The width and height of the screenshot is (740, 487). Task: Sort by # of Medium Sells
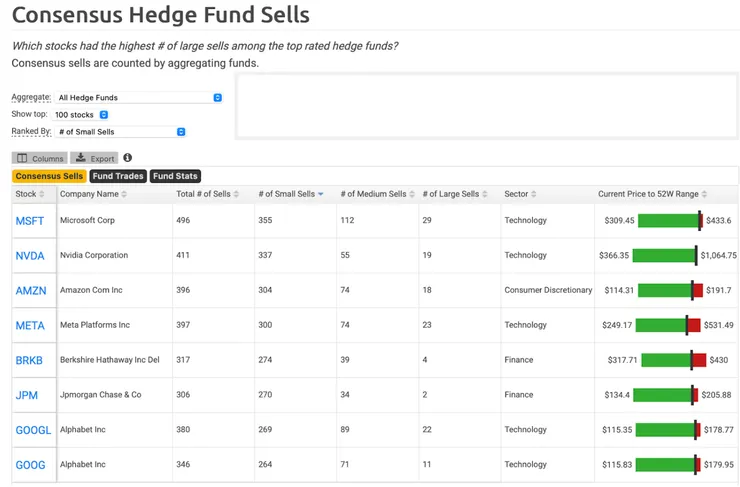377,194
